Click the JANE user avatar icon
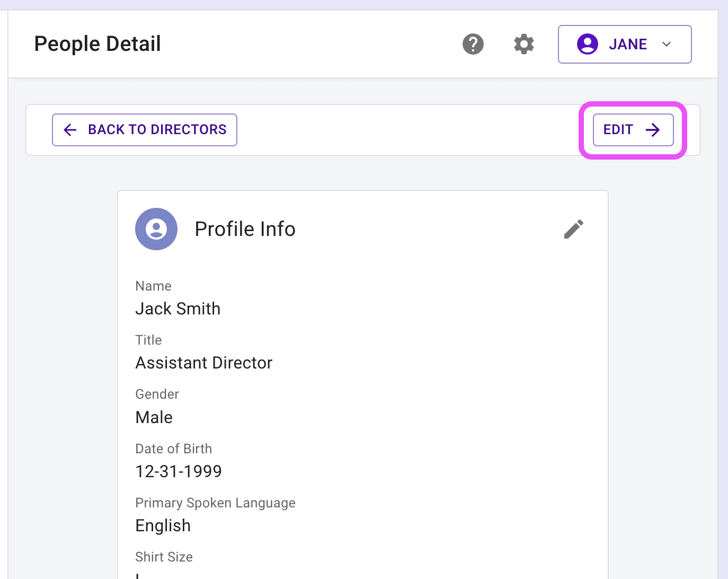728x579 pixels. click(588, 44)
